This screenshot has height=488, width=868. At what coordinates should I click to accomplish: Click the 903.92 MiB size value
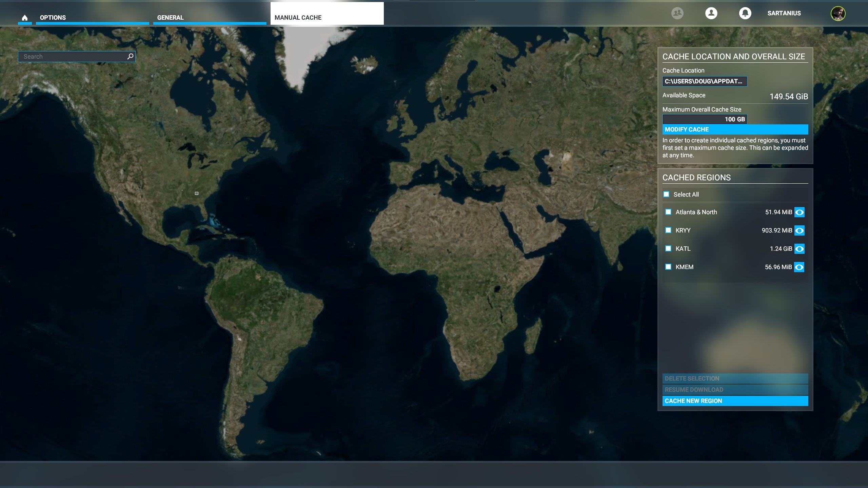tap(777, 230)
